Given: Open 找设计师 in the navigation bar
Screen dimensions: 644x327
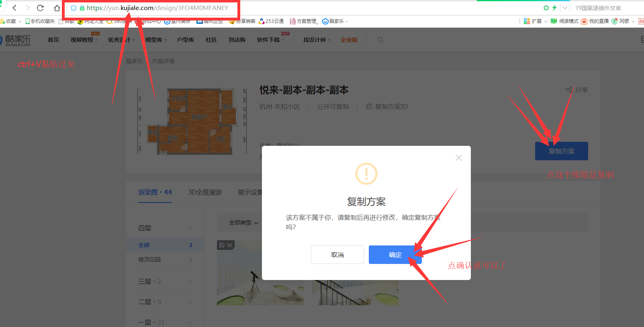Looking at the screenshot, I should coord(317,40).
